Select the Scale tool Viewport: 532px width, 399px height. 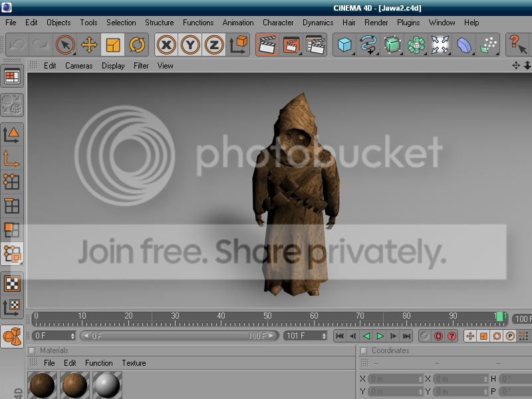tap(112, 45)
